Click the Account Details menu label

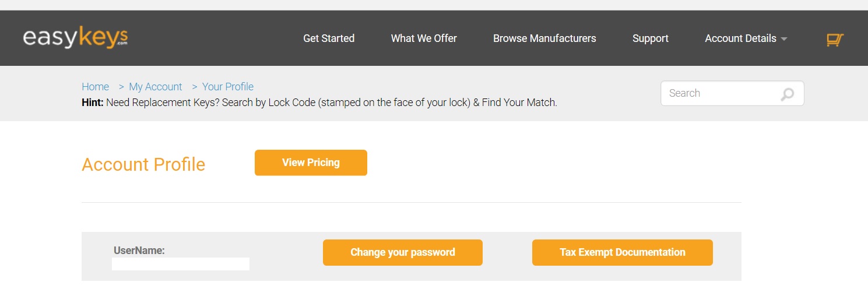click(x=740, y=38)
